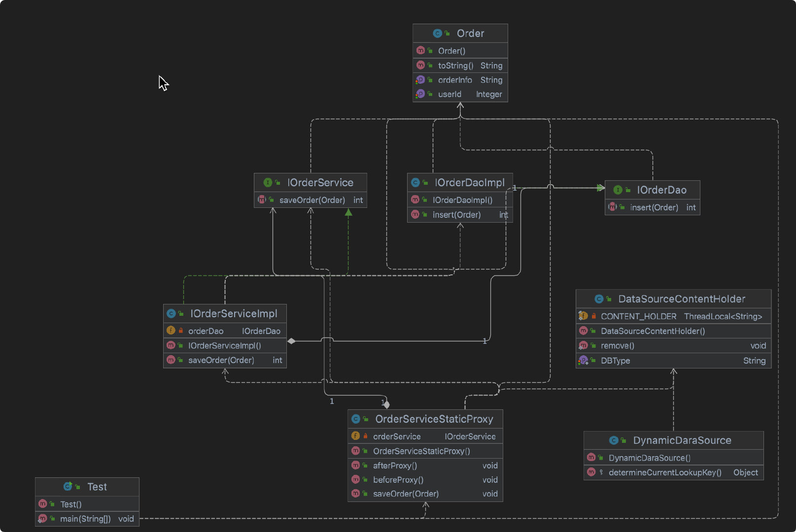Click the class icon beside DynamicDaraSource title
This screenshot has width=796, height=532.
click(x=614, y=440)
